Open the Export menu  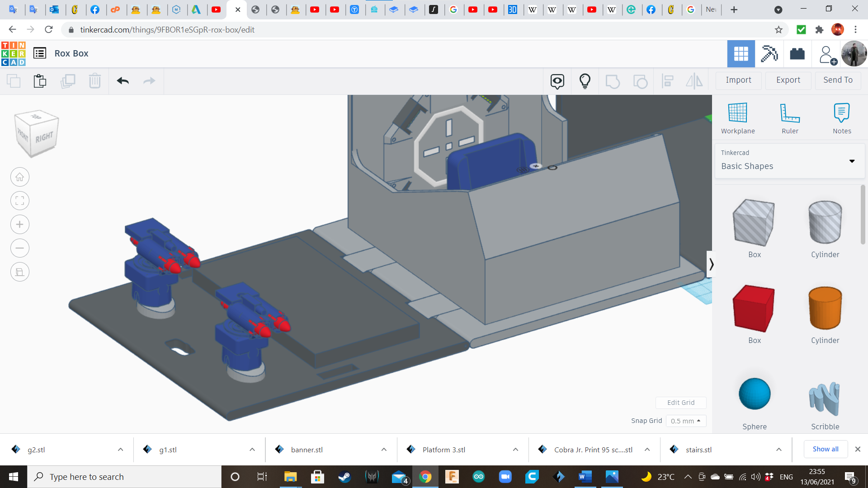click(x=788, y=80)
